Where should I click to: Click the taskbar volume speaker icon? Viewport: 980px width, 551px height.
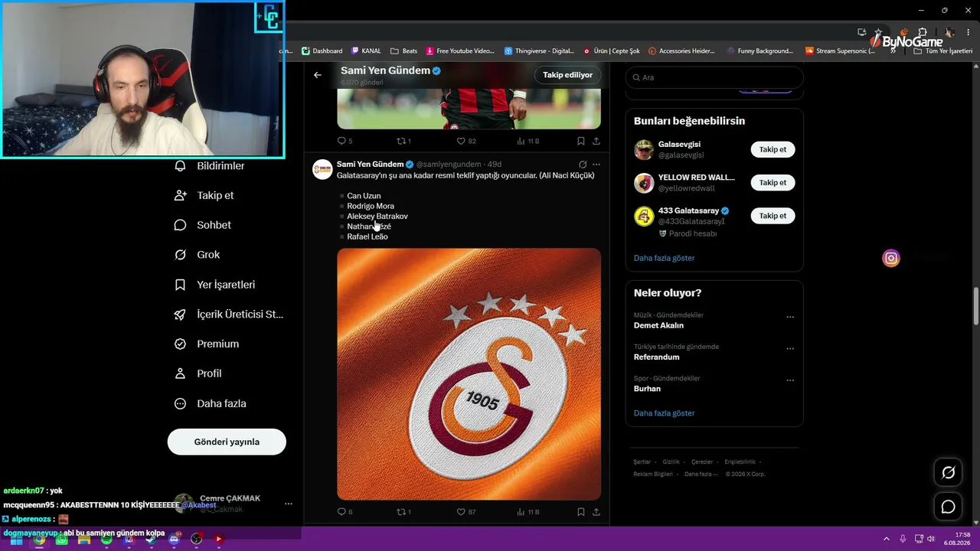(x=931, y=540)
